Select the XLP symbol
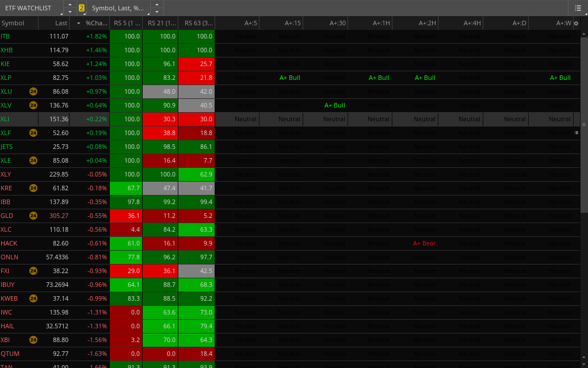 click(6, 78)
